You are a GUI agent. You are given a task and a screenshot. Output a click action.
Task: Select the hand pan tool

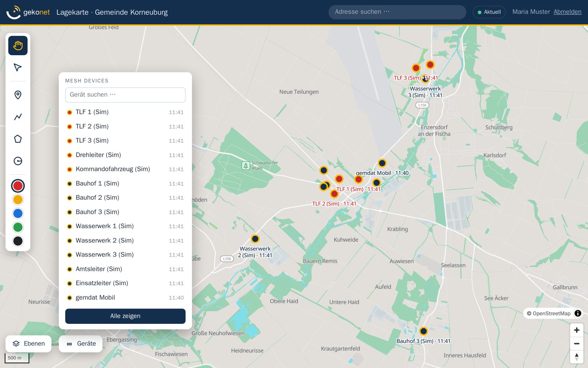18,46
